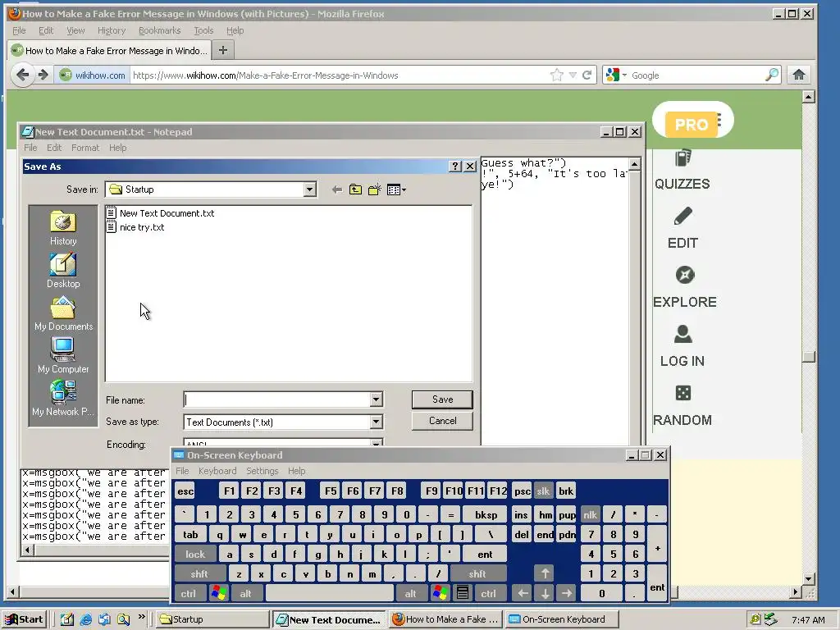The width and height of the screenshot is (840, 630).
Task: Open My Network Places in the places bar
Action: 63,398
